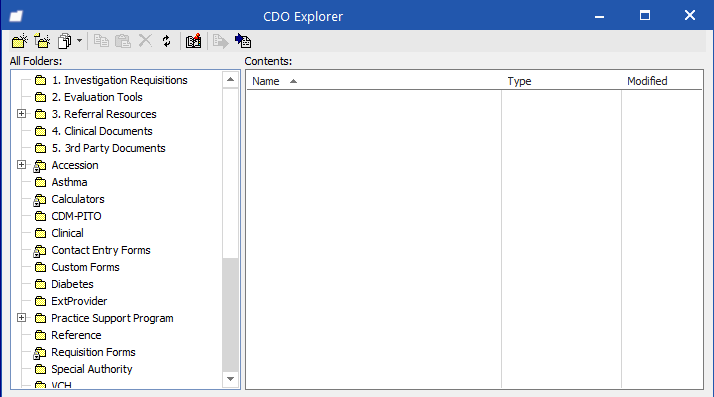
Task: Click the CDM-PITO folder icon
Action: (x=41, y=216)
